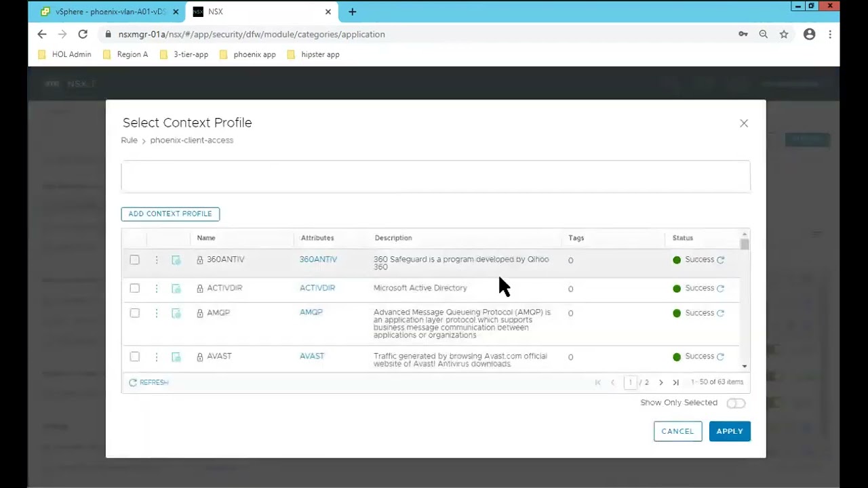This screenshot has height=488, width=868.
Task: Sort by the Status column header
Action: click(x=683, y=238)
